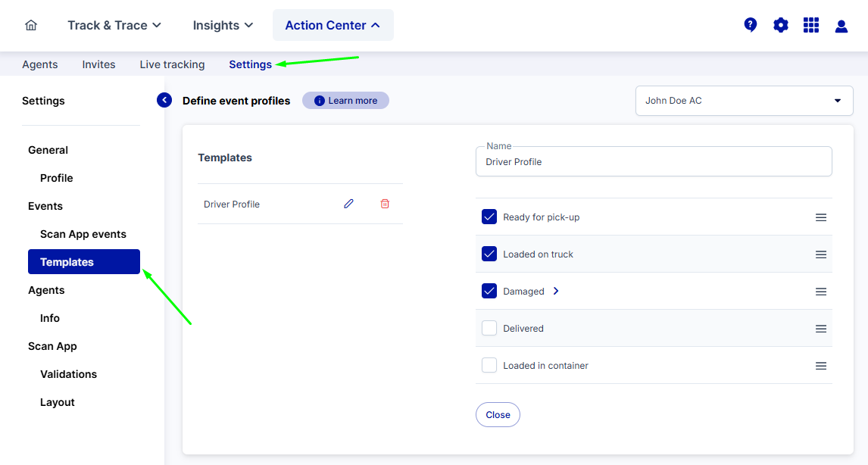868x465 pixels.
Task: Expand the Track & Trace menu
Action: pos(114,25)
